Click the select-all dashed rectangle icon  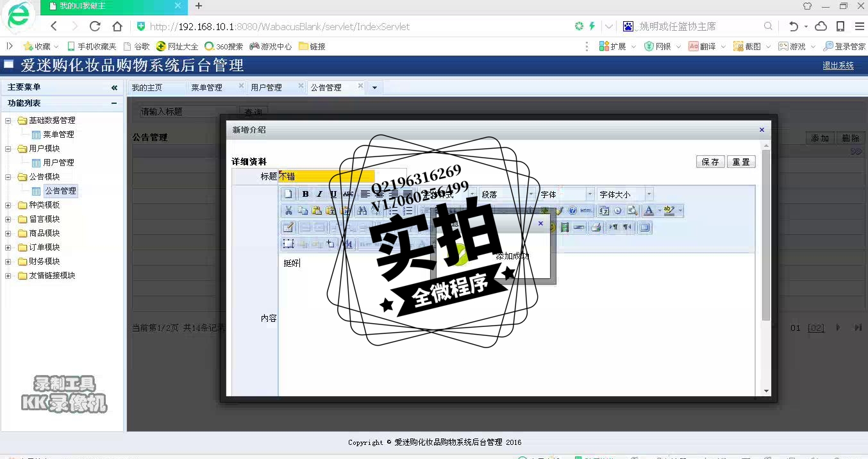[x=288, y=244]
